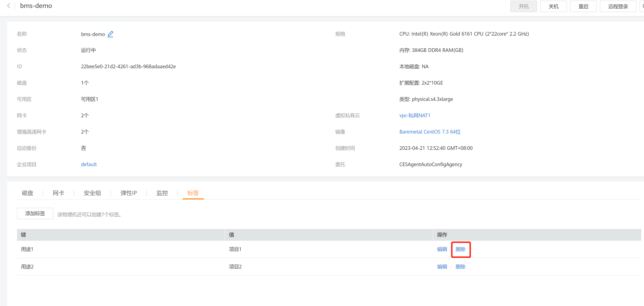This screenshot has height=306, width=644.
Task: Click the disabled 开机 power-on button
Action: [x=523, y=6]
